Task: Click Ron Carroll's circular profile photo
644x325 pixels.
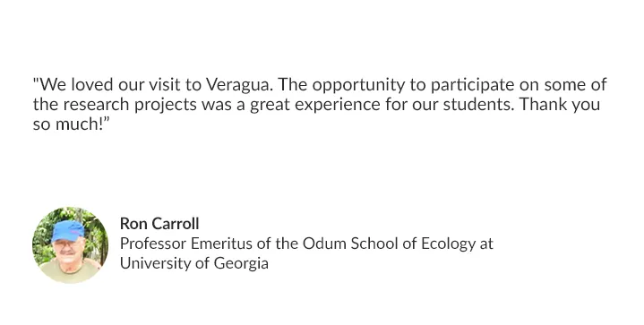Action: (x=70, y=245)
